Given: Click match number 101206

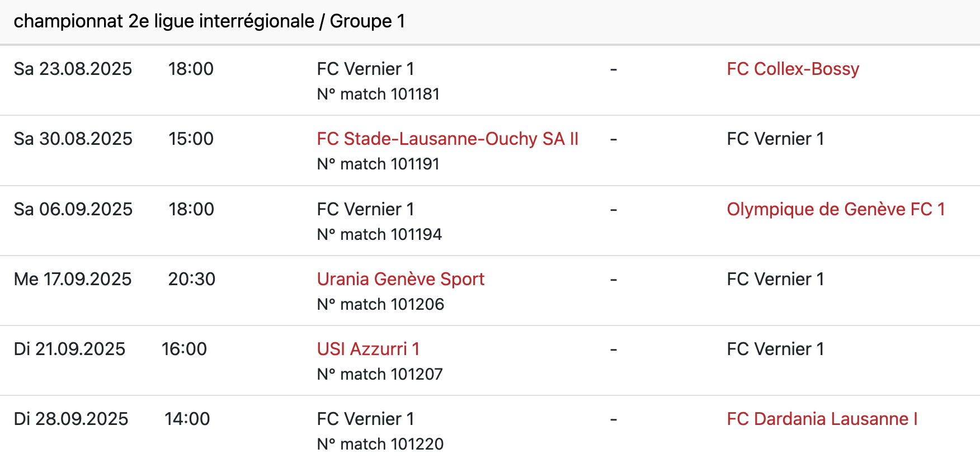Looking at the screenshot, I should coord(380,304).
